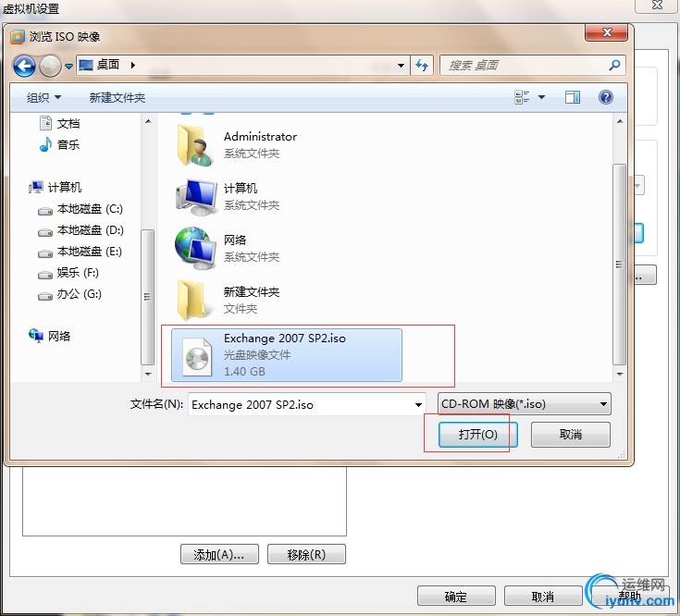
Task: Click the search magnifier icon
Action: coord(614,66)
